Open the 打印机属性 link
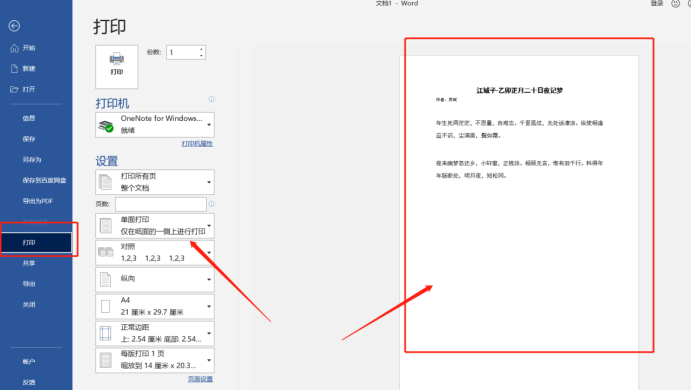 tap(197, 144)
